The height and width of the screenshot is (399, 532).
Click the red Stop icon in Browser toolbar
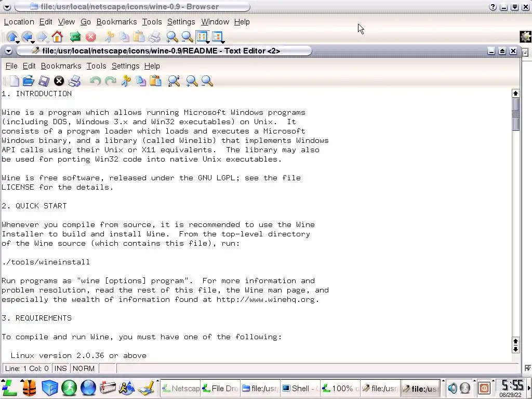pyautogui.click(x=90, y=37)
